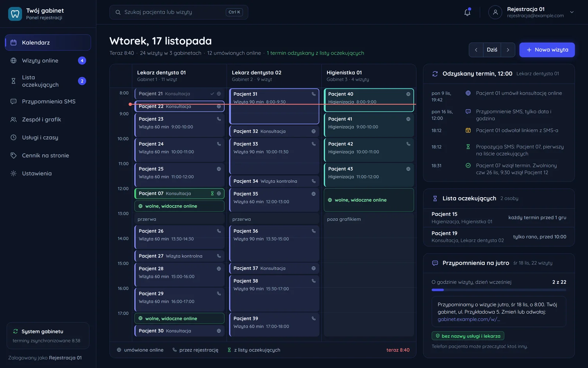Image resolution: width=588 pixels, height=368 pixels.
Task: Click the checkmark icon on Pacjent 21 row
Action: (212, 94)
